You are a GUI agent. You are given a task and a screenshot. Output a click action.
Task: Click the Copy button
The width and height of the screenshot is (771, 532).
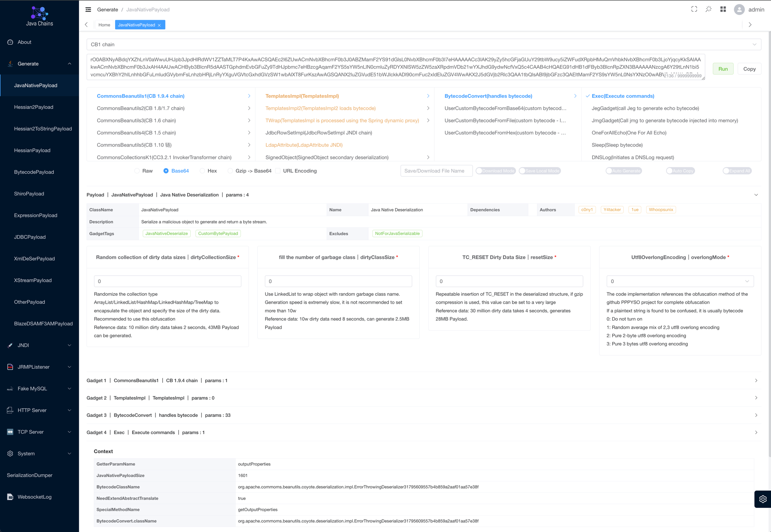coord(749,69)
